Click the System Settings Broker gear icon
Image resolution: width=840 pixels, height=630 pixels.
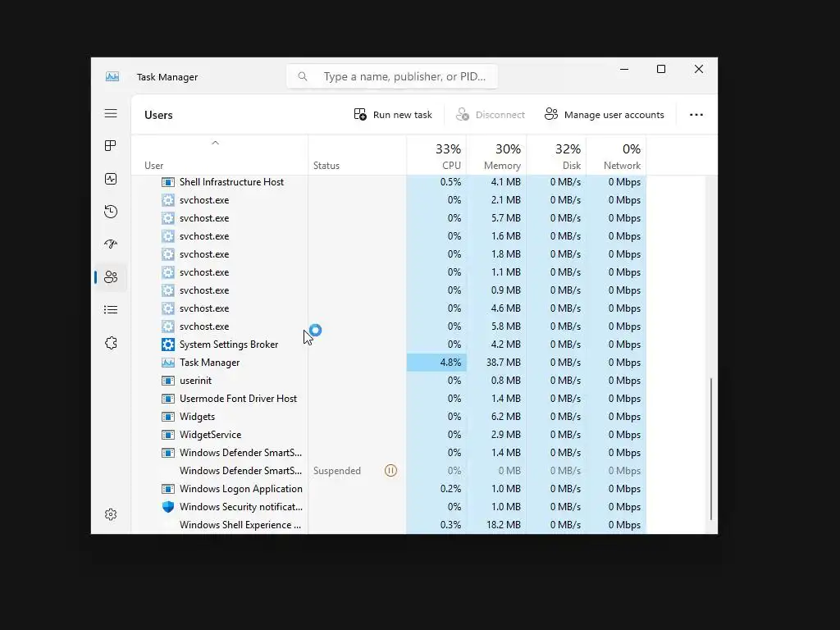(x=167, y=345)
